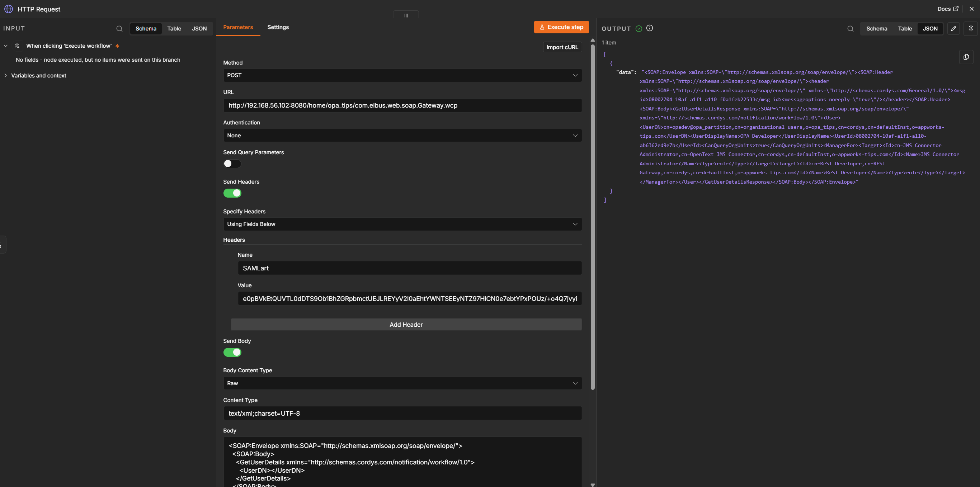The width and height of the screenshot is (980, 487).
Task: Switch to the Parameters tab
Action: (x=238, y=27)
